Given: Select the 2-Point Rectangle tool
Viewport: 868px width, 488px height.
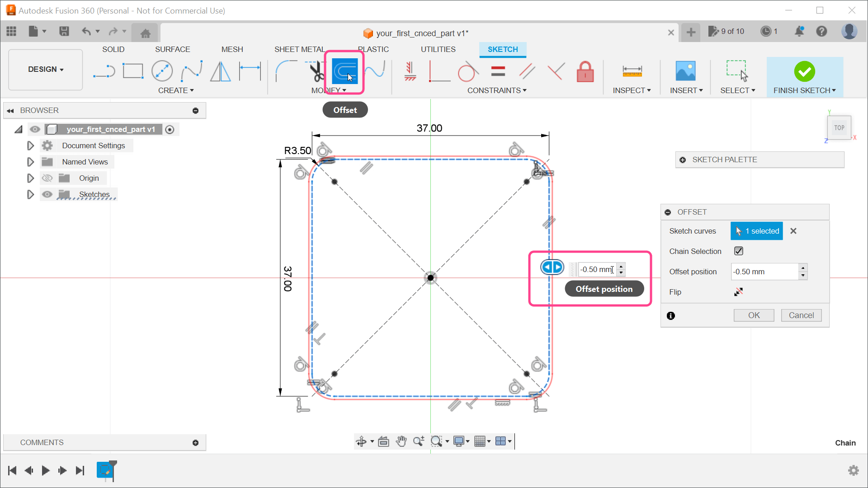Looking at the screenshot, I should tap(133, 71).
